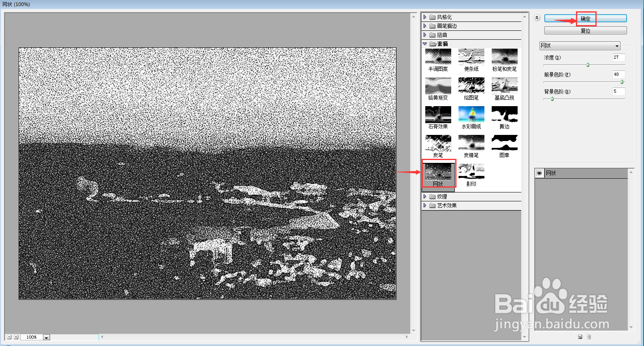Click the preview vertical scrollbar up arrow

414,17
